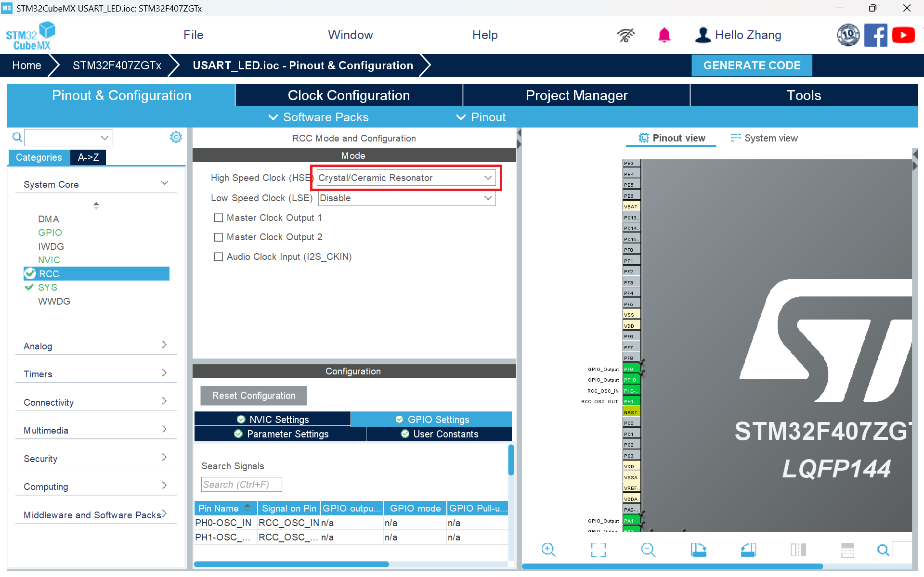The width and height of the screenshot is (924, 577).
Task: Open the Low Speed Clock (LSE) dropdown
Action: coord(407,198)
